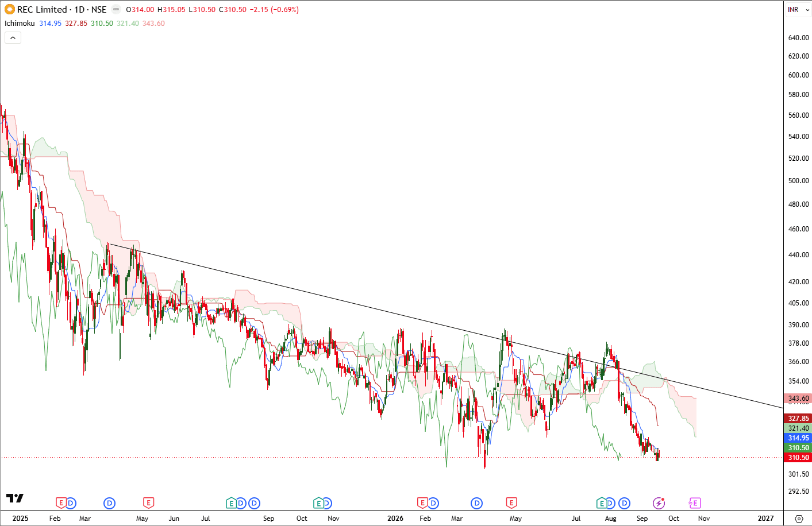Click the pink 343.60 value in Ichimoku legend

point(153,24)
